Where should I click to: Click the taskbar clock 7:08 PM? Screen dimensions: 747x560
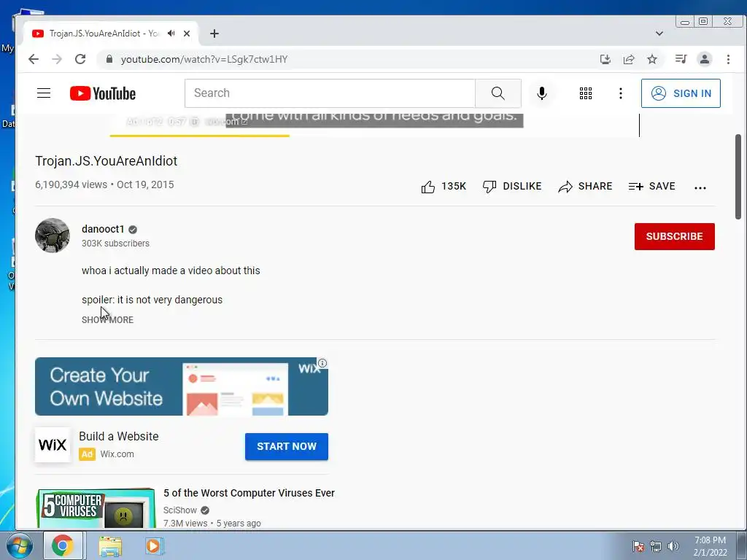[x=710, y=540]
